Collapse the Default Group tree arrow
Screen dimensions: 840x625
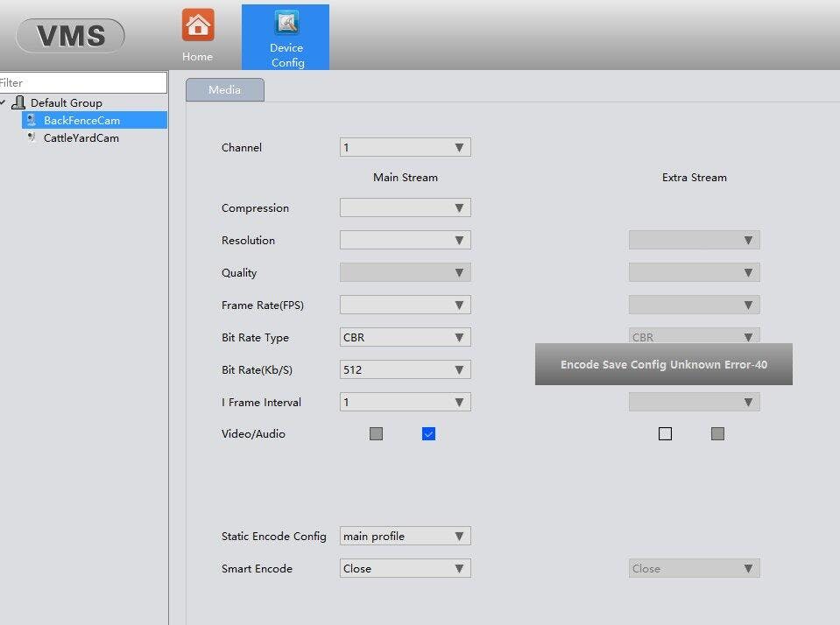tap(4, 102)
